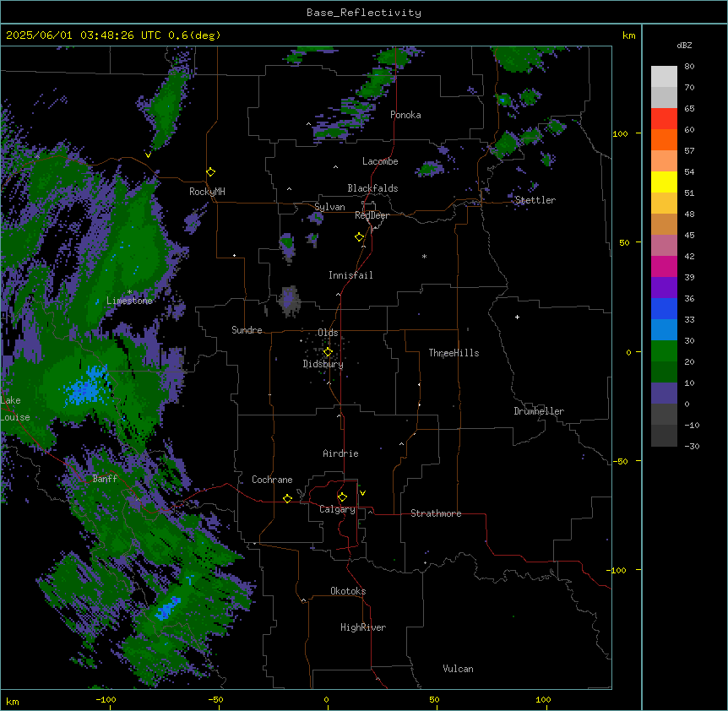Click the yellow diamond marker above RockyMH
The height and width of the screenshot is (711, 728).
(x=211, y=172)
